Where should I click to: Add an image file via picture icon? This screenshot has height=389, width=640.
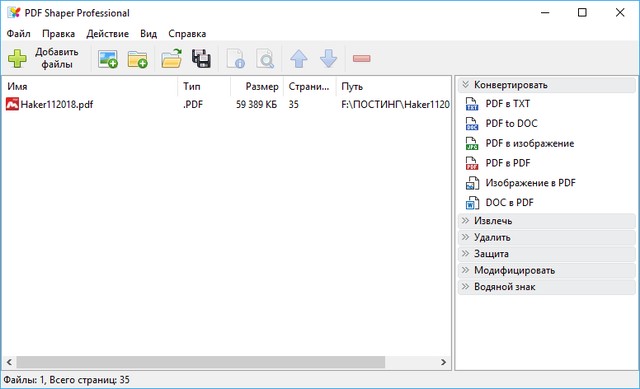[x=108, y=59]
